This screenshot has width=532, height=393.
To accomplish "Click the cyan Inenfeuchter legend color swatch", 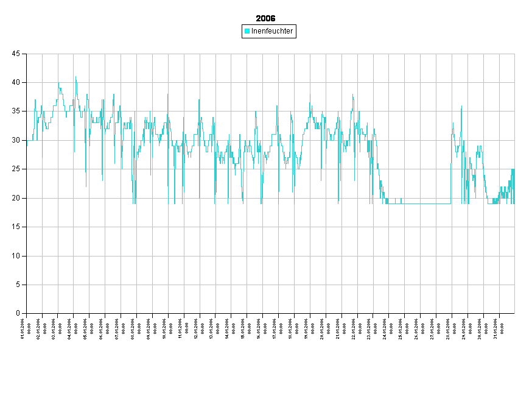I will click(247, 31).
